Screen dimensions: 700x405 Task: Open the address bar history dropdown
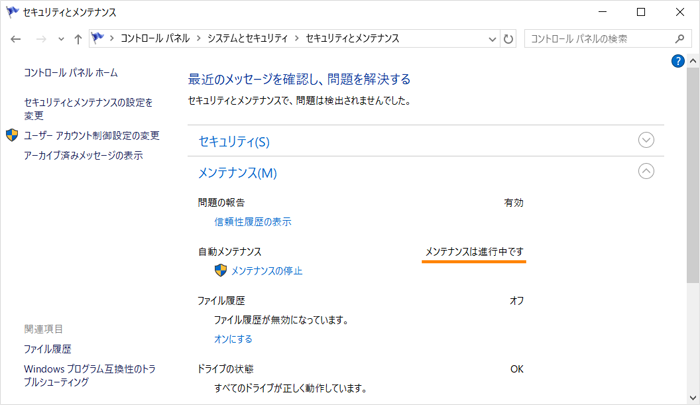(x=492, y=39)
